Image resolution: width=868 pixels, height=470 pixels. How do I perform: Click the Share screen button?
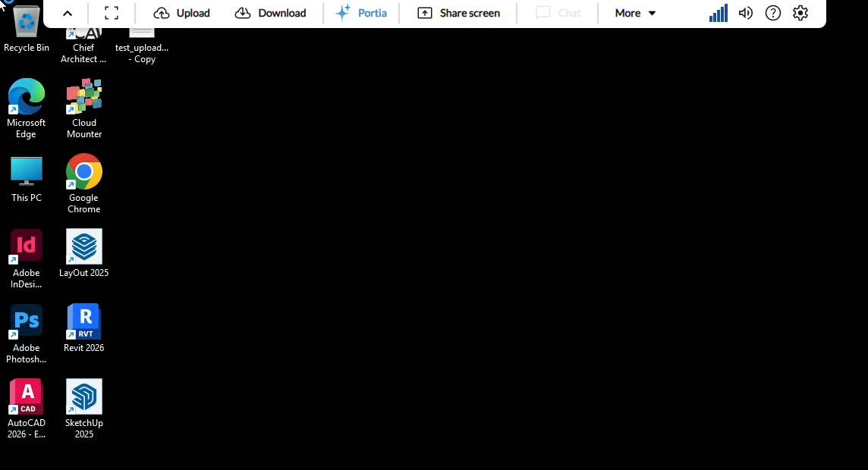click(458, 14)
